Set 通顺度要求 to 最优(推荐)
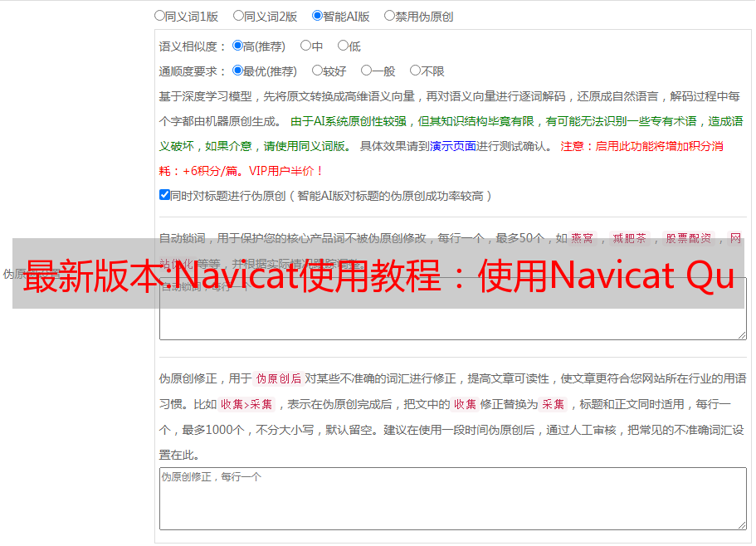 pyautogui.click(x=237, y=71)
